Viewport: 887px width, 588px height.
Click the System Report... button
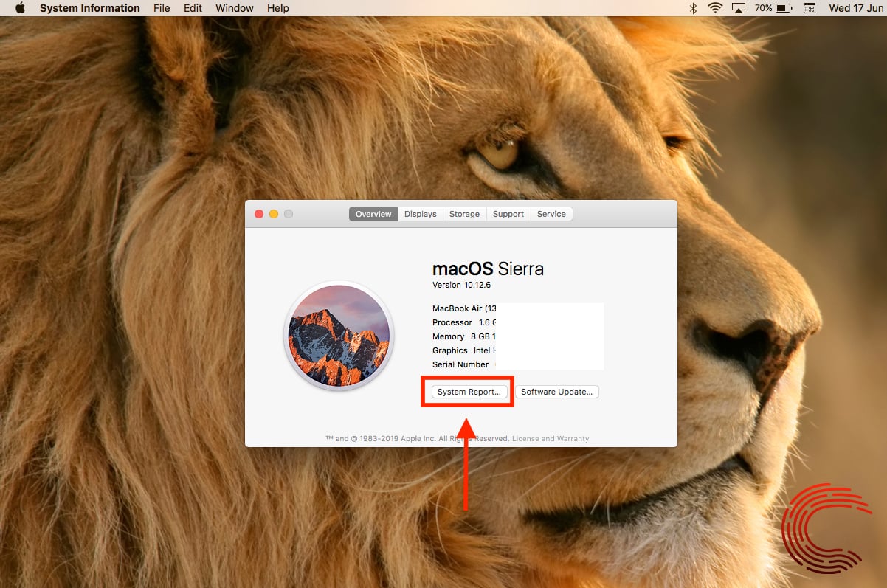point(469,392)
